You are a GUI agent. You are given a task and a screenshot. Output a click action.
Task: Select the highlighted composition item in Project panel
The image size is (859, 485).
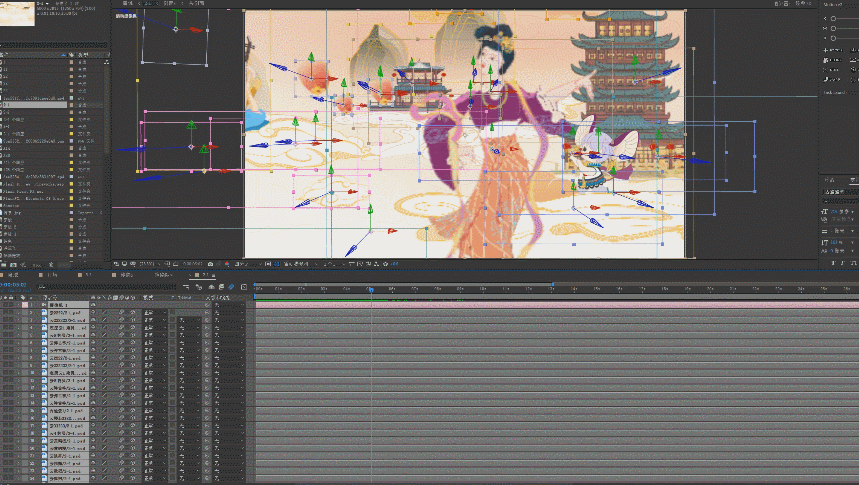pyautogui.click(x=33, y=105)
